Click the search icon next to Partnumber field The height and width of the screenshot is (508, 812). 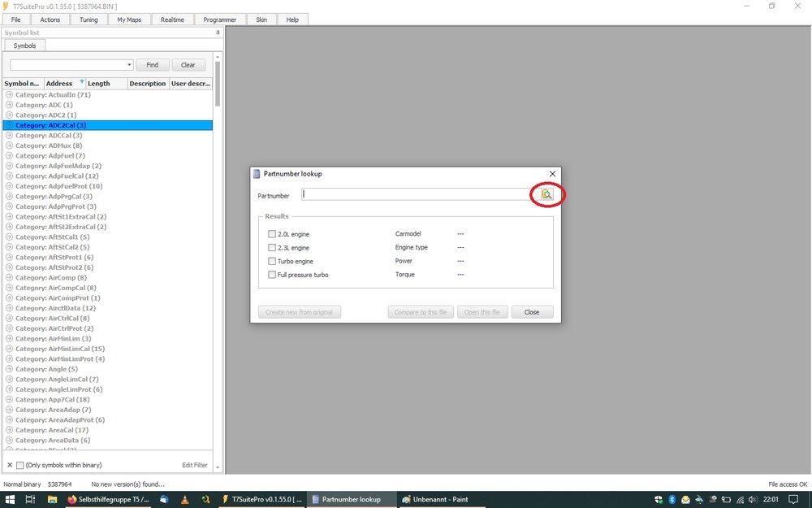pyautogui.click(x=546, y=194)
